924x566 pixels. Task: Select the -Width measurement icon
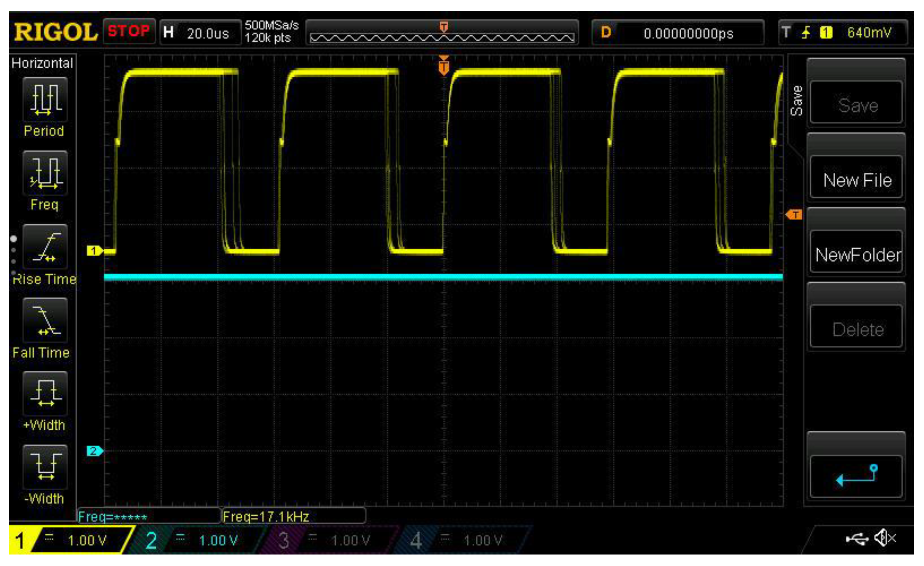coord(45,467)
